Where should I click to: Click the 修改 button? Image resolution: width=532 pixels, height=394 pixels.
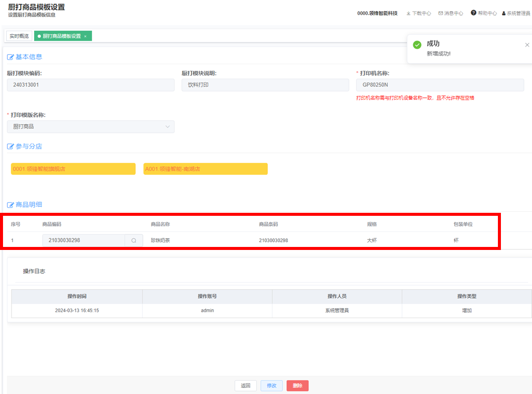tap(272, 385)
